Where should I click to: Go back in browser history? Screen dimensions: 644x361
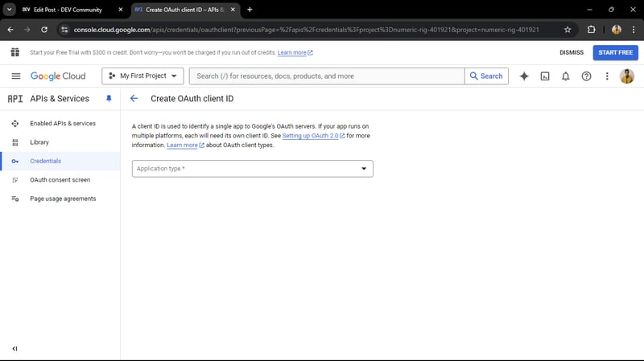tap(10, 30)
